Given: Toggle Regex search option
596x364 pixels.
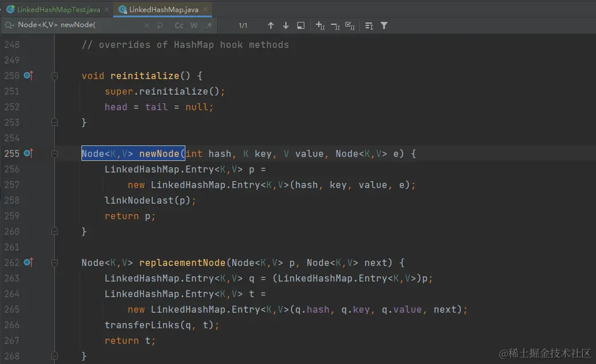Looking at the screenshot, I should point(208,25).
